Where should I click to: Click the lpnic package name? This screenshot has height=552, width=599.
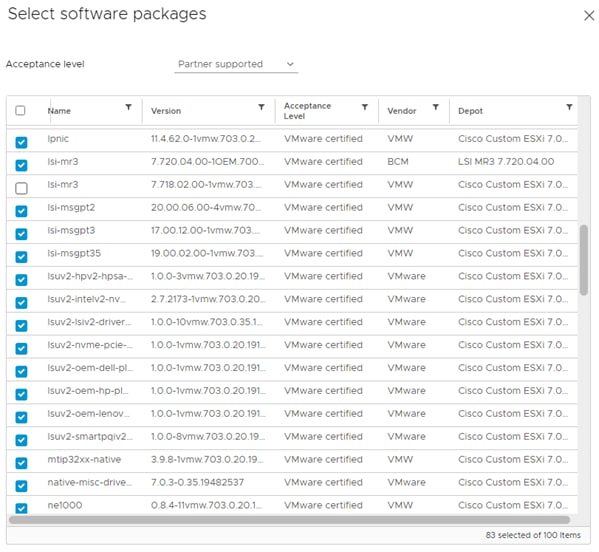pos(58,139)
